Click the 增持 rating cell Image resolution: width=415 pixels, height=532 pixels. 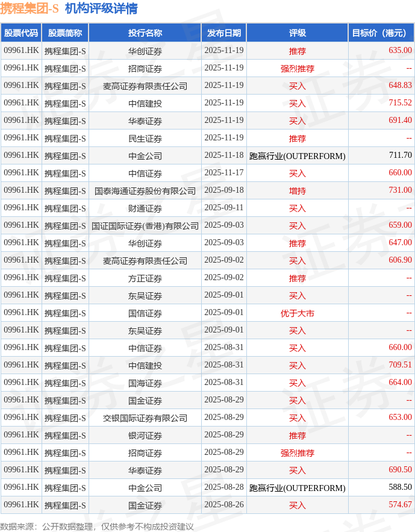[298, 191]
